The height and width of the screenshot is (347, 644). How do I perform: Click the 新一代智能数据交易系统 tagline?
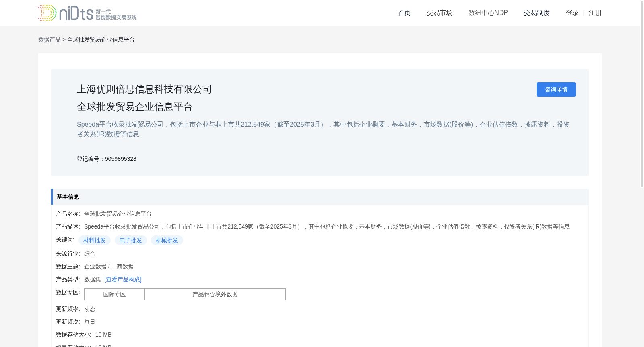pos(116,15)
